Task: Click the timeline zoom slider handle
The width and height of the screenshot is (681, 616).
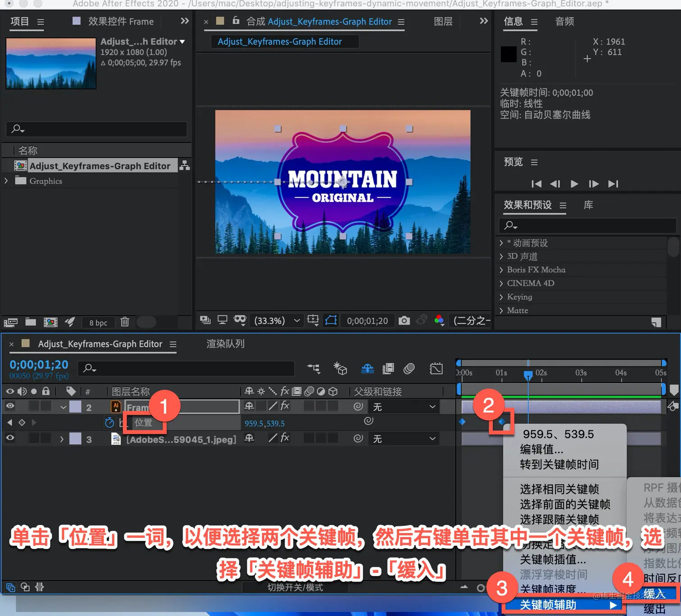Action: pos(481,587)
